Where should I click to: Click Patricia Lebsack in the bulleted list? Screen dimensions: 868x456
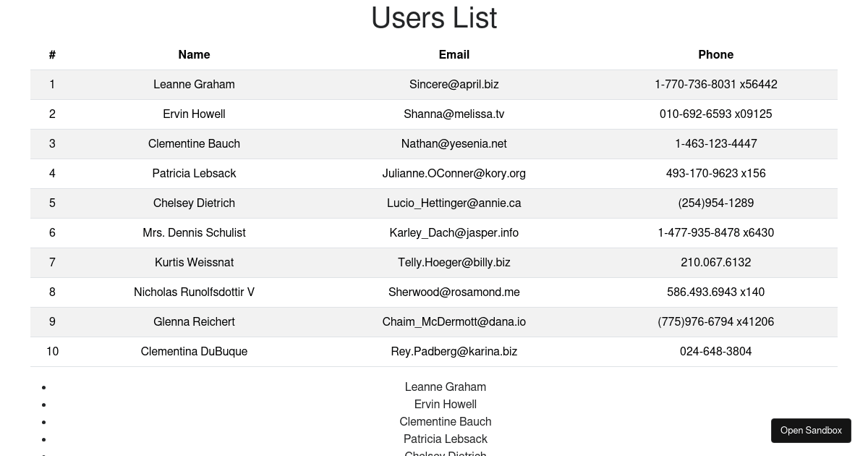click(x=445, y=439)
